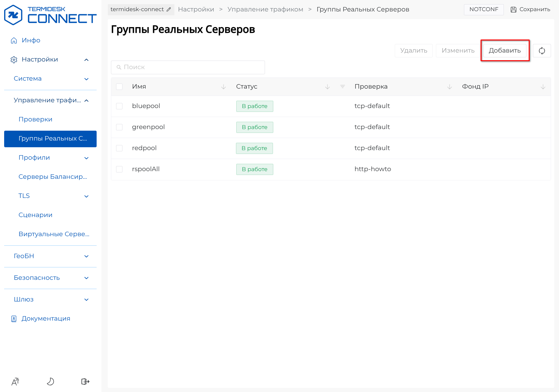The image size is (559, 392).
Task: Open the Проверки menu item
Action: (35, 120)
